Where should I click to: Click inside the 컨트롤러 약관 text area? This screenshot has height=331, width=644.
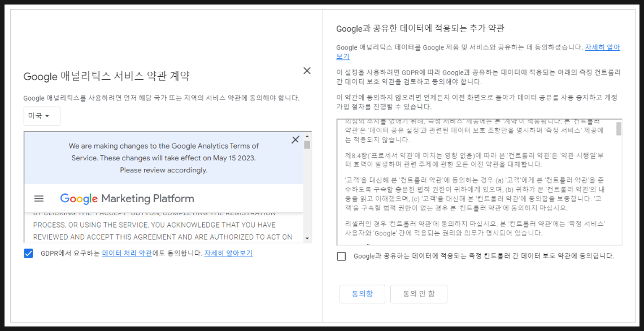pos(475,186)
